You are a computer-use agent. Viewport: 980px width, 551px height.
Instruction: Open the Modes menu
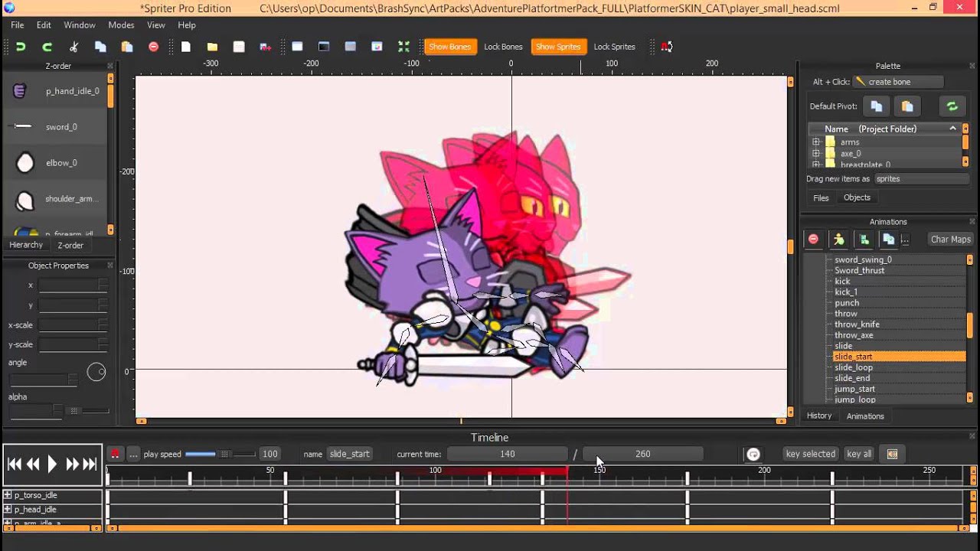(x=121, y=25)
